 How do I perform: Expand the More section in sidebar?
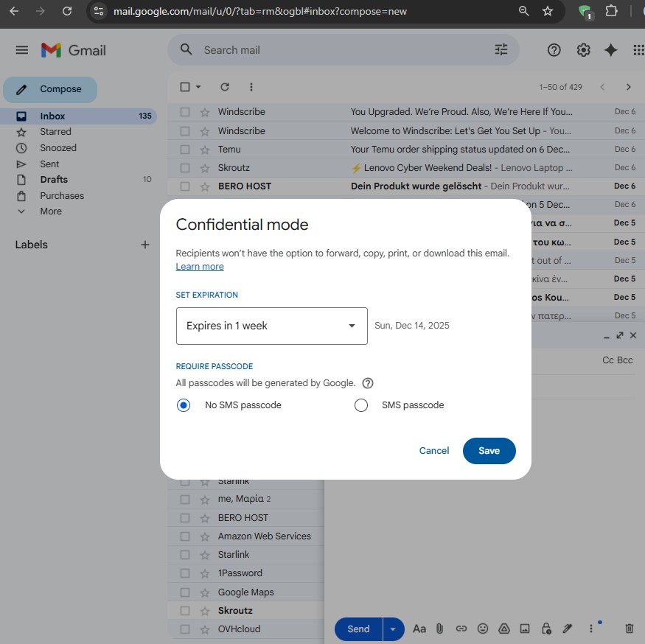[51, 211]
